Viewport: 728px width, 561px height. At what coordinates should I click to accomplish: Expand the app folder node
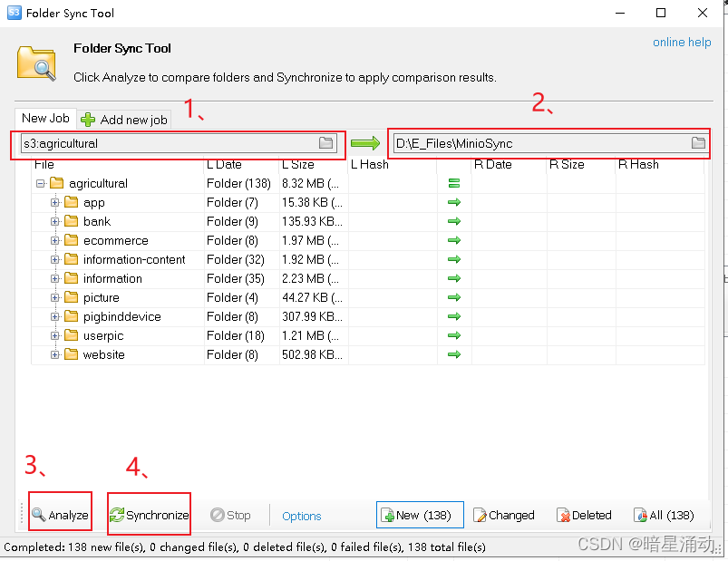point(55,202)
